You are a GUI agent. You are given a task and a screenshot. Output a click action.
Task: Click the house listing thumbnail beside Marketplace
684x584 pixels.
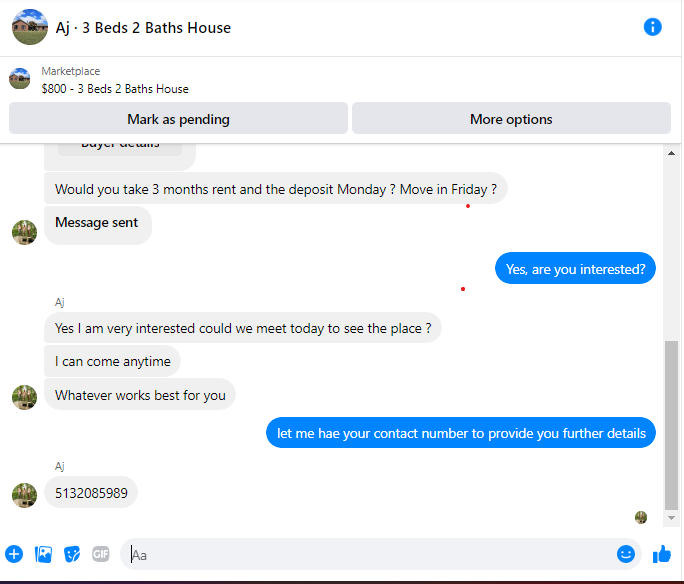point(20,79)
